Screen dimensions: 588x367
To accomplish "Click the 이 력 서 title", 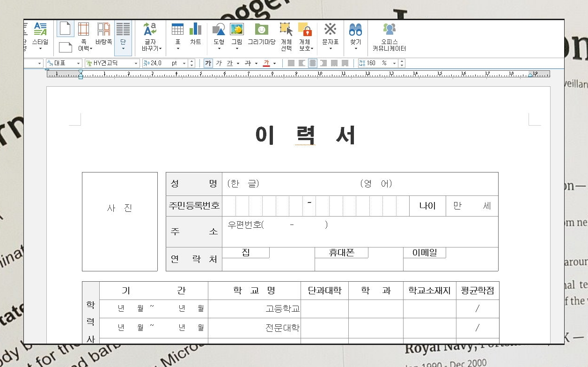I will click(306, 135).
